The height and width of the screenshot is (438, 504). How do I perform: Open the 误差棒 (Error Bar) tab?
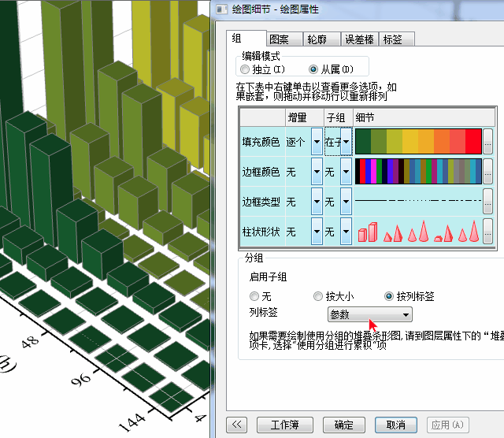pos(359,39)
